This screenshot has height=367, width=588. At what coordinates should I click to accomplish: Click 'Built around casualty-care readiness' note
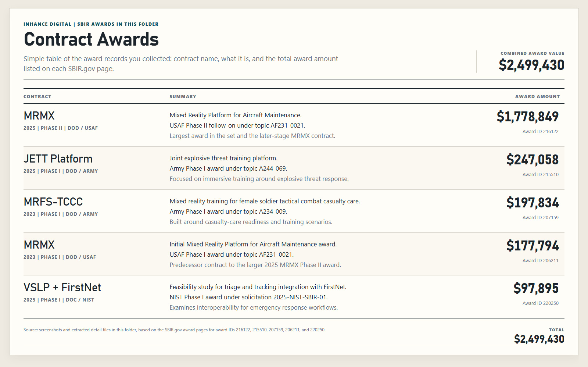[x=251, y=222]
